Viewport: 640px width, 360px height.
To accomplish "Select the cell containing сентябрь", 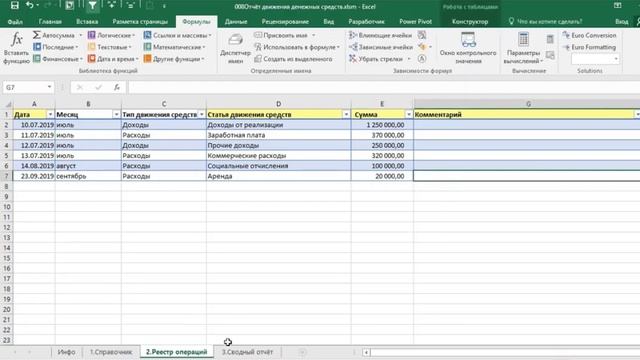I will tap(88, 176).
